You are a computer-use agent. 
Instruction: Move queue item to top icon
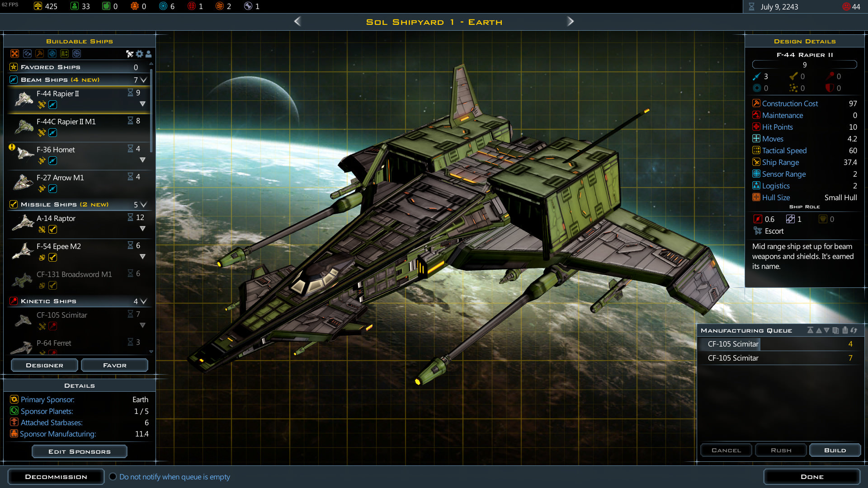point(810,330)
